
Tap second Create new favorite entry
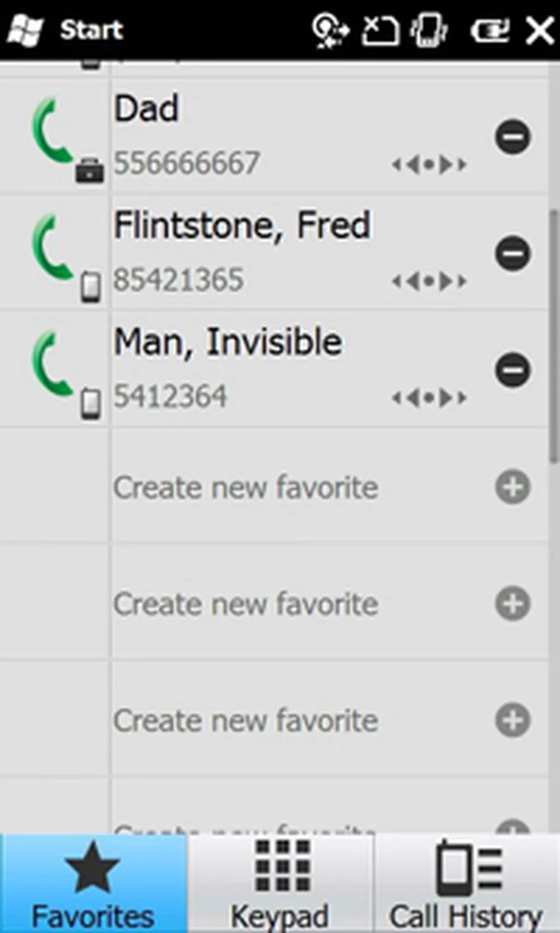(x=246, y=604)
